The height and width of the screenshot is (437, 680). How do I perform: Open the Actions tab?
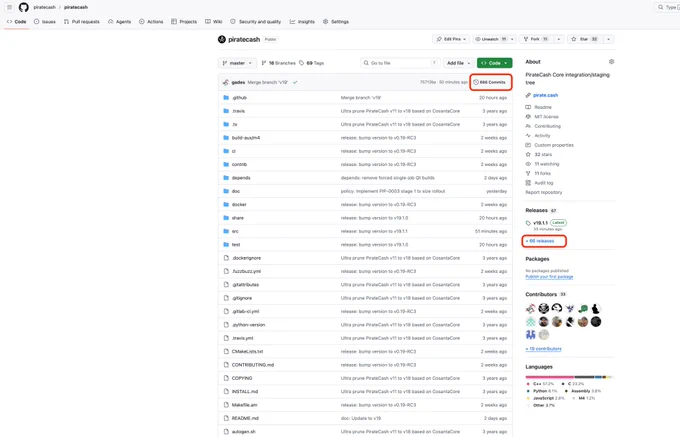click(151, 21)
